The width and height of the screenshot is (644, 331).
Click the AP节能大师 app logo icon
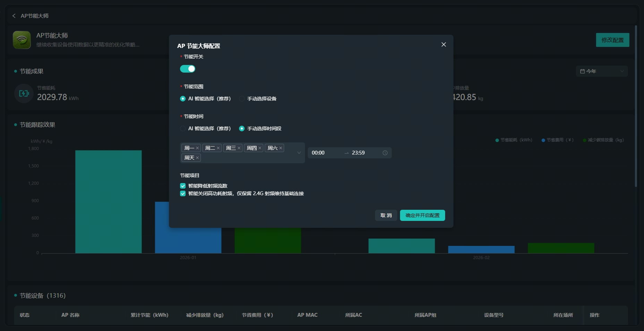tap(22, 40)
